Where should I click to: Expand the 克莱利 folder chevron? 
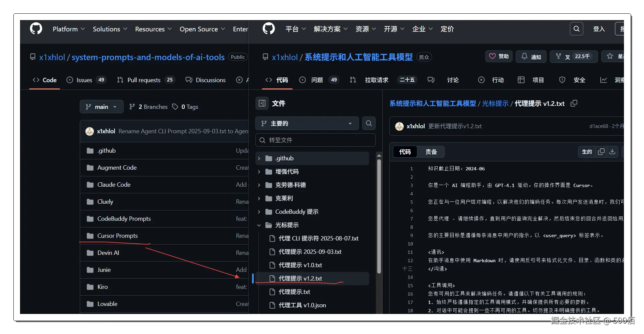[259, 198]
